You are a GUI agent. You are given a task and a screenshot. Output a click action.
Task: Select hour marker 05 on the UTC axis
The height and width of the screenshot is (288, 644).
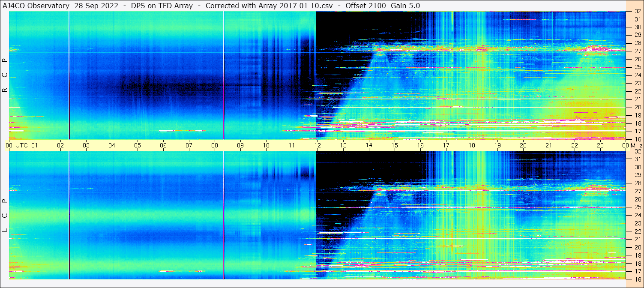coord(138,145)
